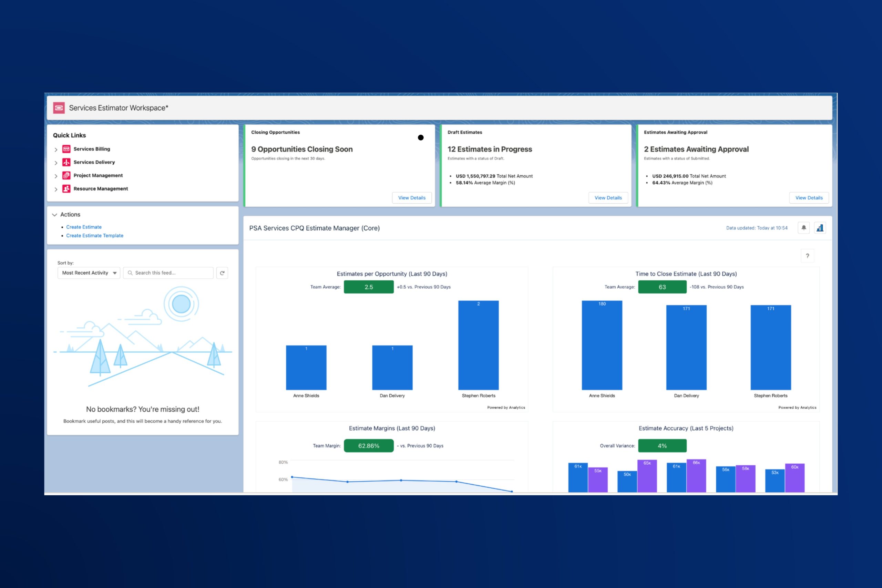Click the Project Management icon
The image size is (882, 588).
(66, 175)
